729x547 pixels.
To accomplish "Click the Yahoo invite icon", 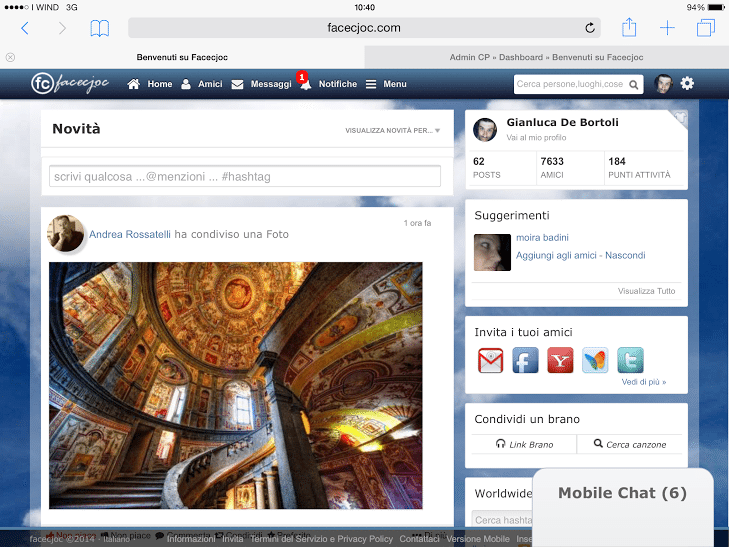I will (560, 360).
